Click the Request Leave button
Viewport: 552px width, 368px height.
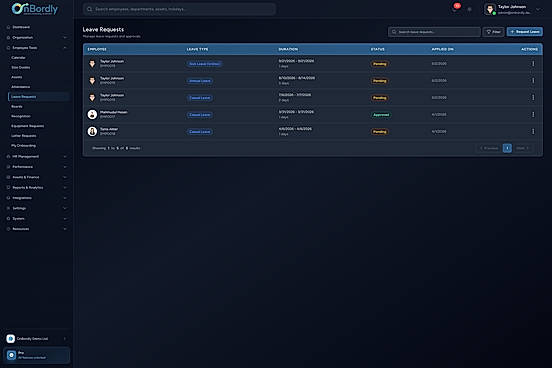[525, 32]
